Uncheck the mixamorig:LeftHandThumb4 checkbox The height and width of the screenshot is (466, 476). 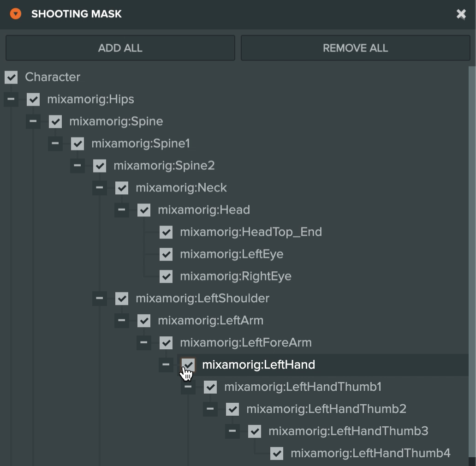coord(277,454)
